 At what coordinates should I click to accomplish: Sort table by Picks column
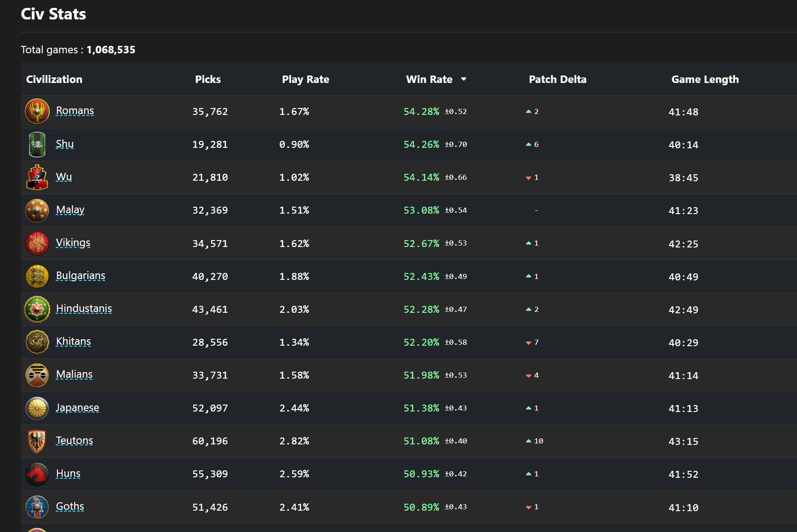pyautogui.click(x=208, y=79)
